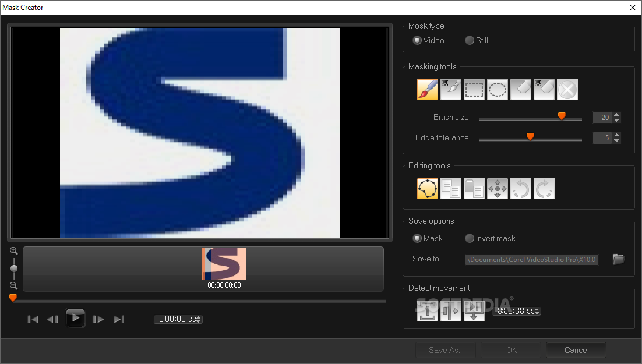Select the Rectangle masking tool
642x364 pixels.
[474, 90]
